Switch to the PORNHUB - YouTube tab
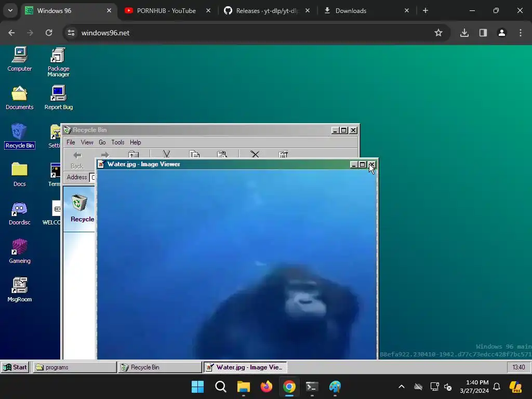 coord(166,10)
